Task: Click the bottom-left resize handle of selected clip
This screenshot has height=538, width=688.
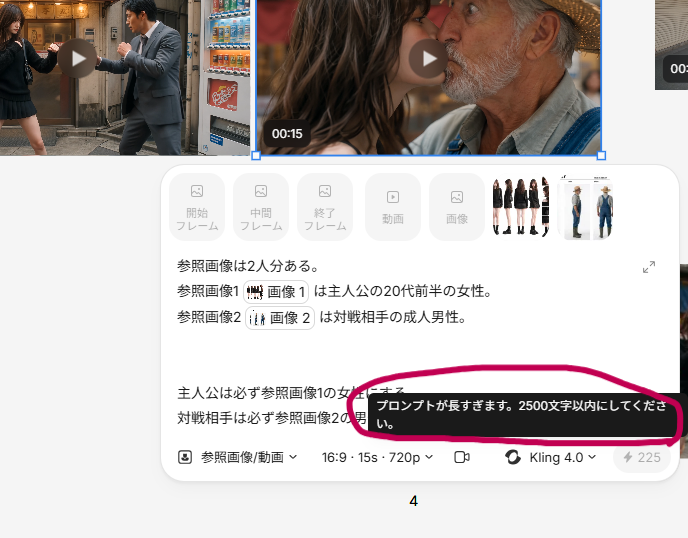Action: point(256,155)
